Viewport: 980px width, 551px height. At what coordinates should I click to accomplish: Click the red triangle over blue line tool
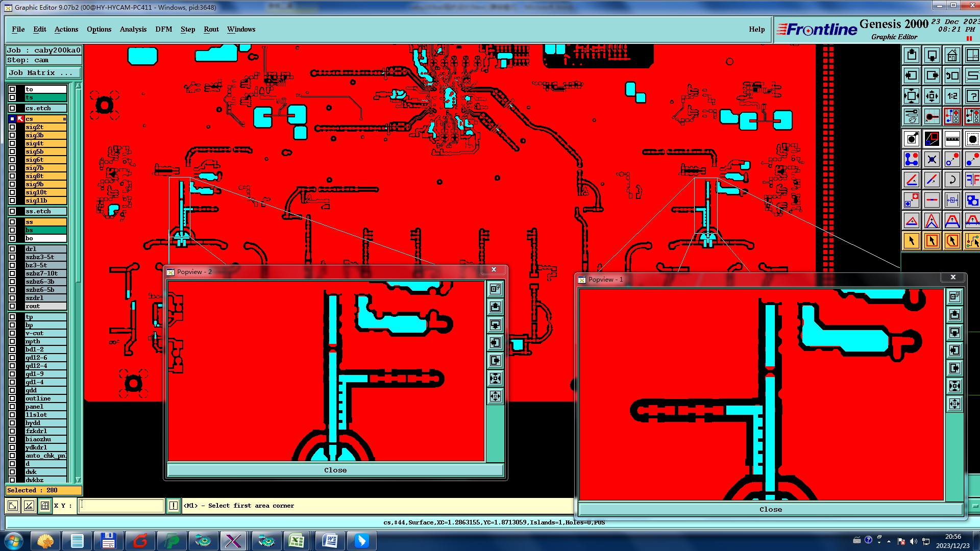click(x=912, y=220)
